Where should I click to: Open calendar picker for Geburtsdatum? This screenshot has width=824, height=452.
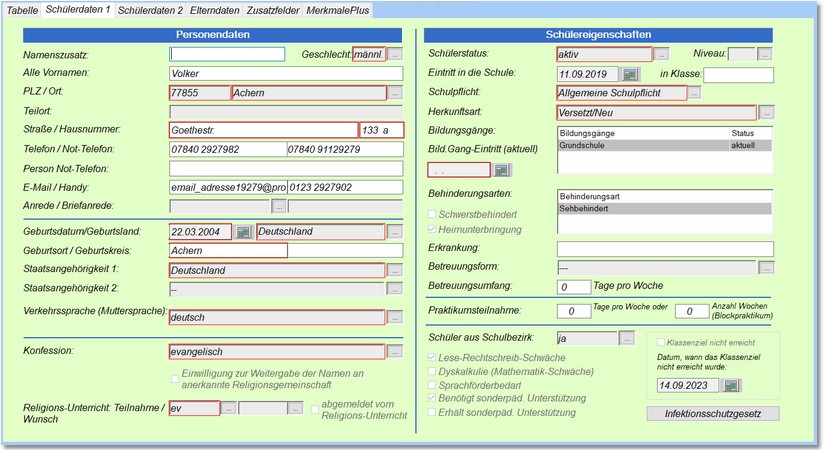(243, 232)
